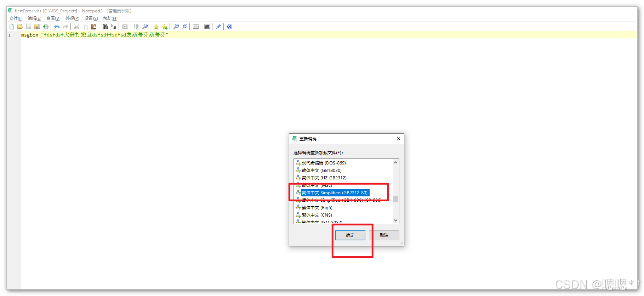The height and width of the screenshot is (296, 644).
Task: Select 繁体中文 (Big5) encoding
Action: point(314,208)
